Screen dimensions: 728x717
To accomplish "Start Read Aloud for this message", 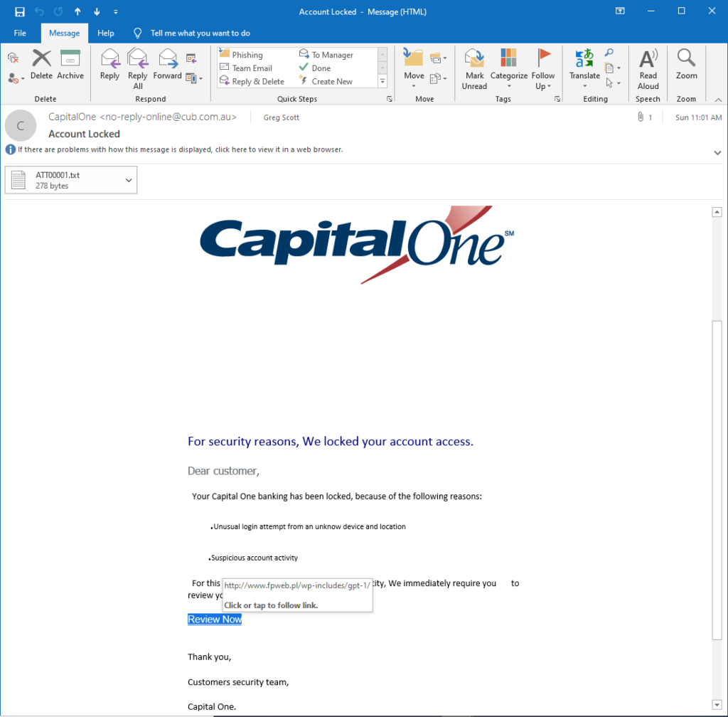I will pyautogui.click(x=648, y=69).
